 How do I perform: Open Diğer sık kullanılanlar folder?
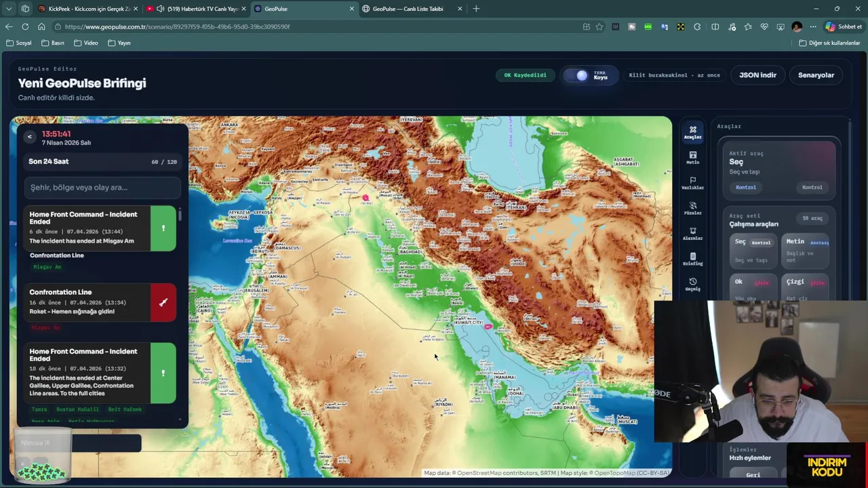829,43
